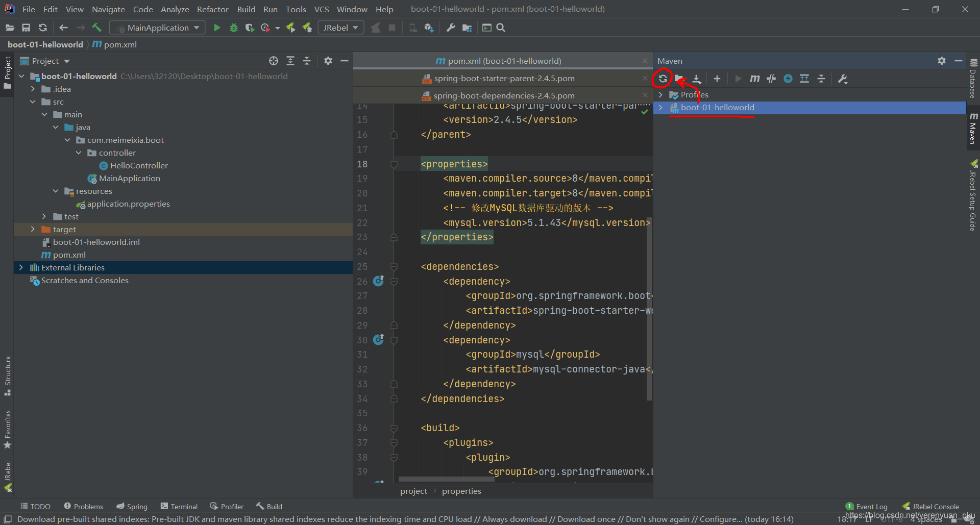Expand External Libraries node

point(21,267)
